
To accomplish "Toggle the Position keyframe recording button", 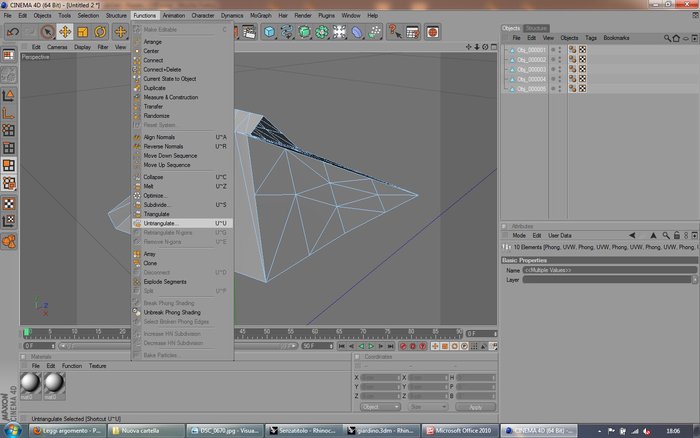I will (434, 346).
